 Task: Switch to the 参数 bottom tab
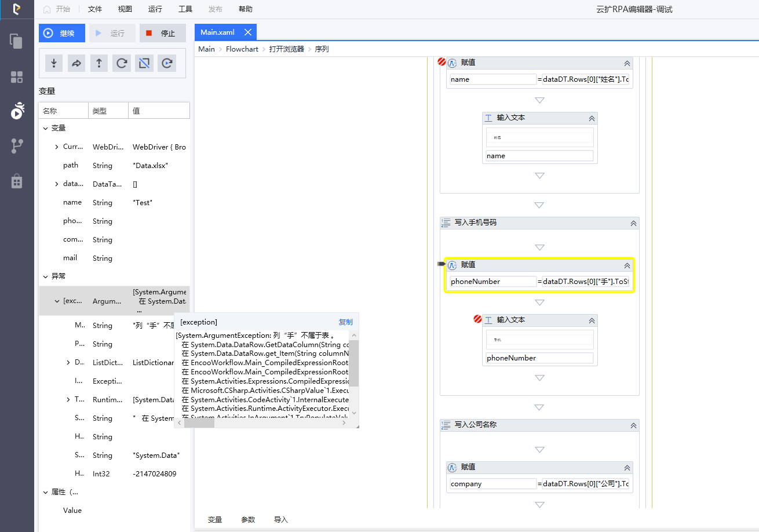[248, 520]
